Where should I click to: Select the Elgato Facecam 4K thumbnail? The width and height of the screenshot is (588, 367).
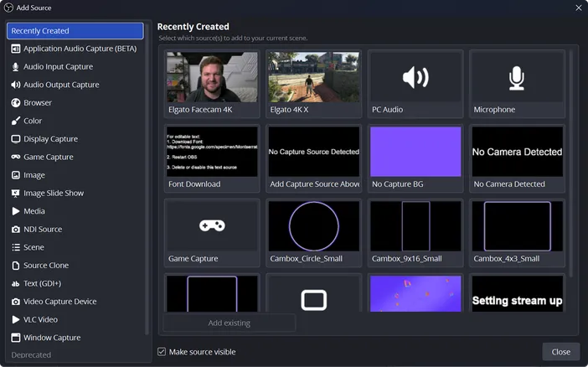212,77
